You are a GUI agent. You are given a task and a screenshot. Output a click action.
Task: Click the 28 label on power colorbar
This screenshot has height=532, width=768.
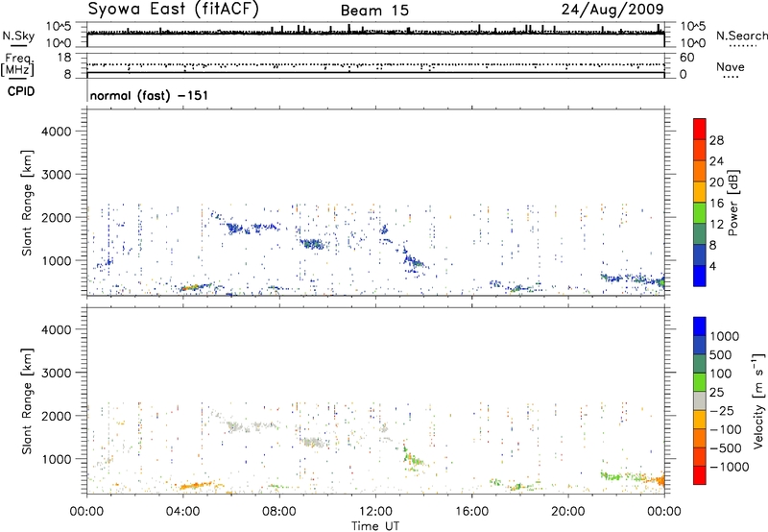716,140
